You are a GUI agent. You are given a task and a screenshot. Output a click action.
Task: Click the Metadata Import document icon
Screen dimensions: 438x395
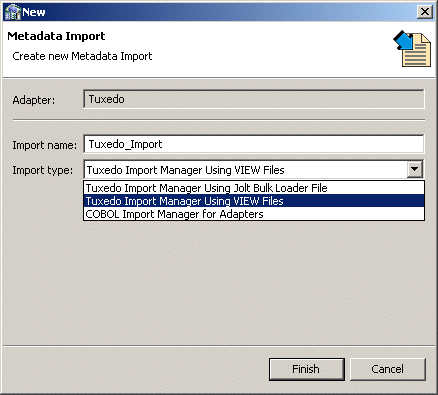click(412, 49)
